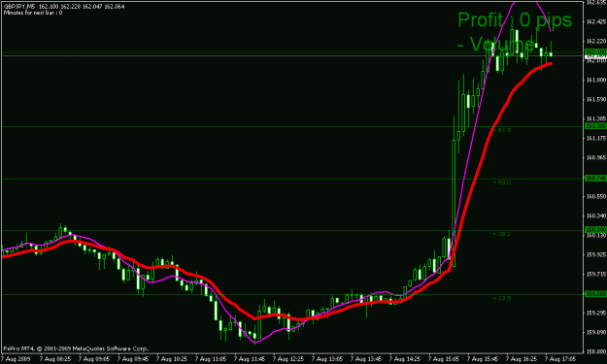Click the FxPro MT4 MetaQuotes copyright text
The width and height of the screenshot is (607, 364).
[76, 348]
